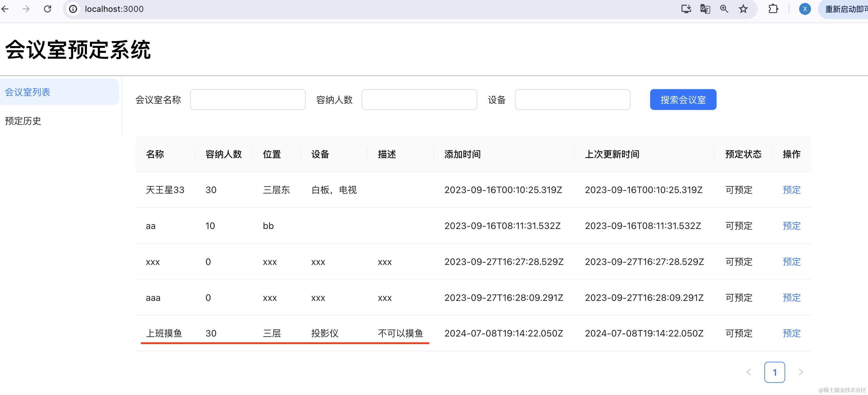Click 预定 link for 天王星33 room

tap(791, 190)
